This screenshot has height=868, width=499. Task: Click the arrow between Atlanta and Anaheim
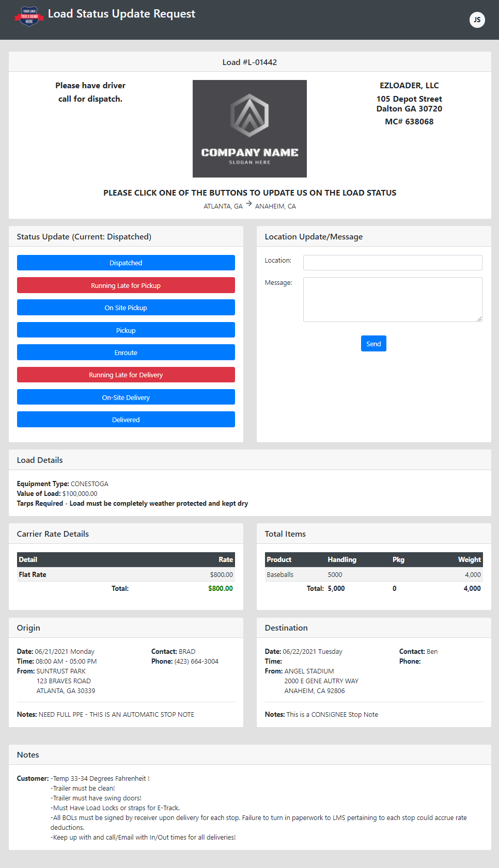(x=249, y=204)
